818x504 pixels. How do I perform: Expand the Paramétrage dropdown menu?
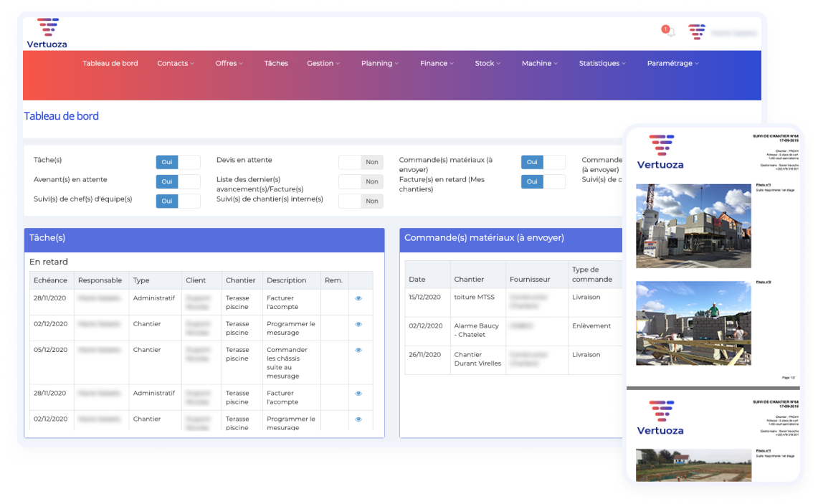coord(672,63)
